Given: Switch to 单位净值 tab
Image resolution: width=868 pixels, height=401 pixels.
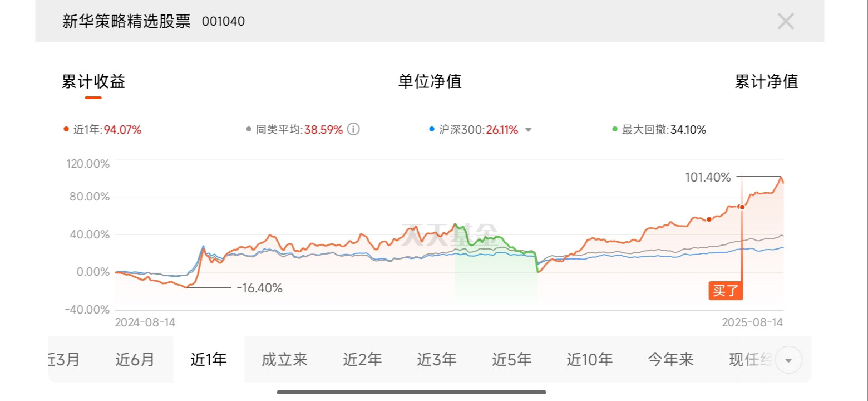Looking at the screenshot, I should pos(430,82).
